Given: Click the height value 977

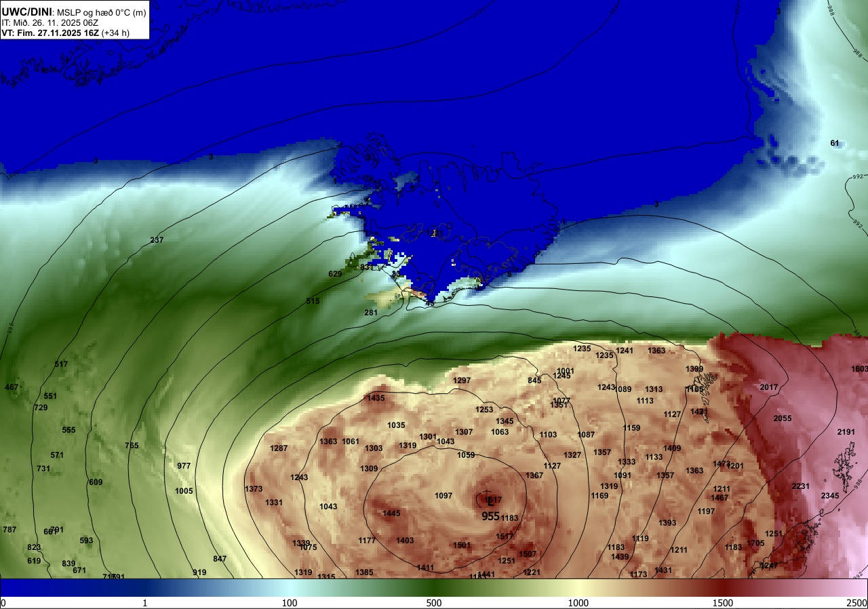Looking at the screenshot, I should [184, 466].
